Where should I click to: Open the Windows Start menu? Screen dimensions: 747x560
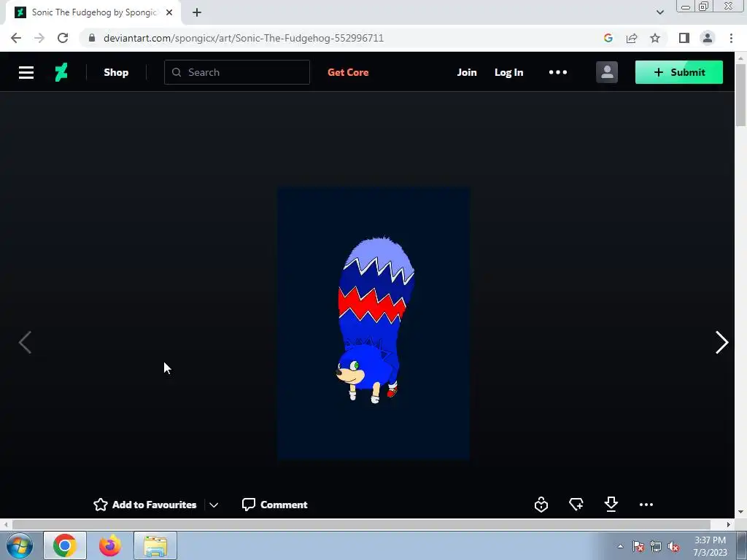coord(20,545)
